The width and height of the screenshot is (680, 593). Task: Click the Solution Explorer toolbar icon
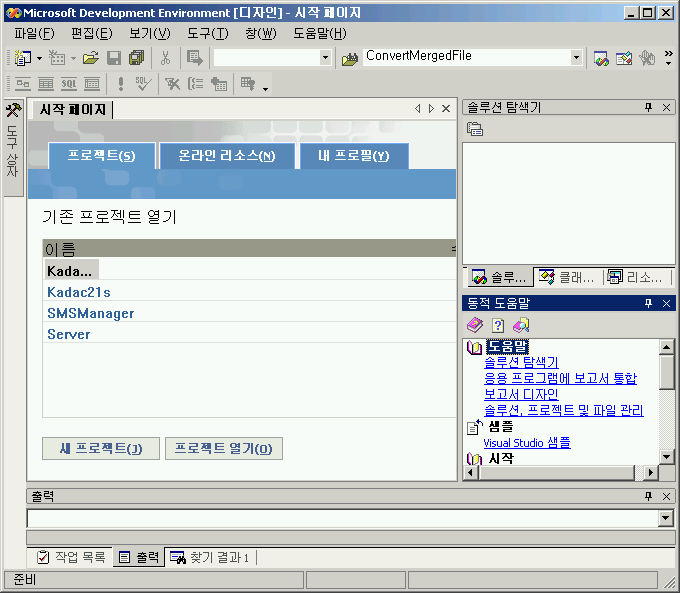pyautogui.click(x=601, y=58)
